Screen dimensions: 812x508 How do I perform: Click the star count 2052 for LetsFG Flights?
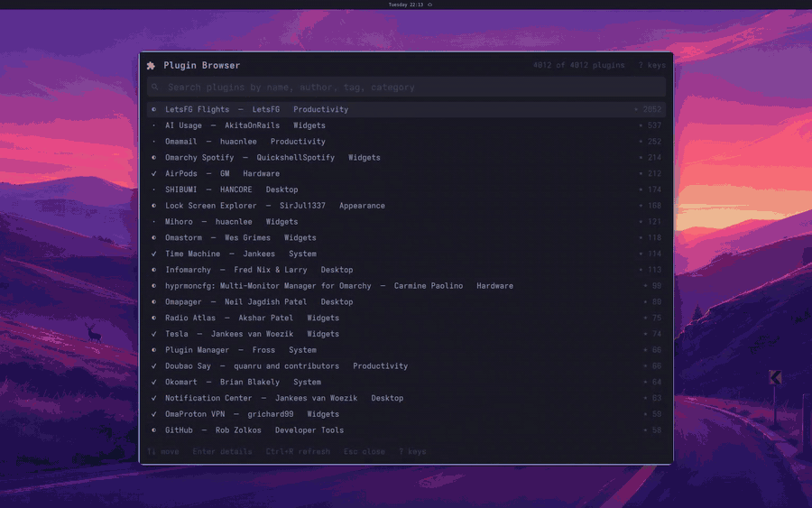[649, 109]
